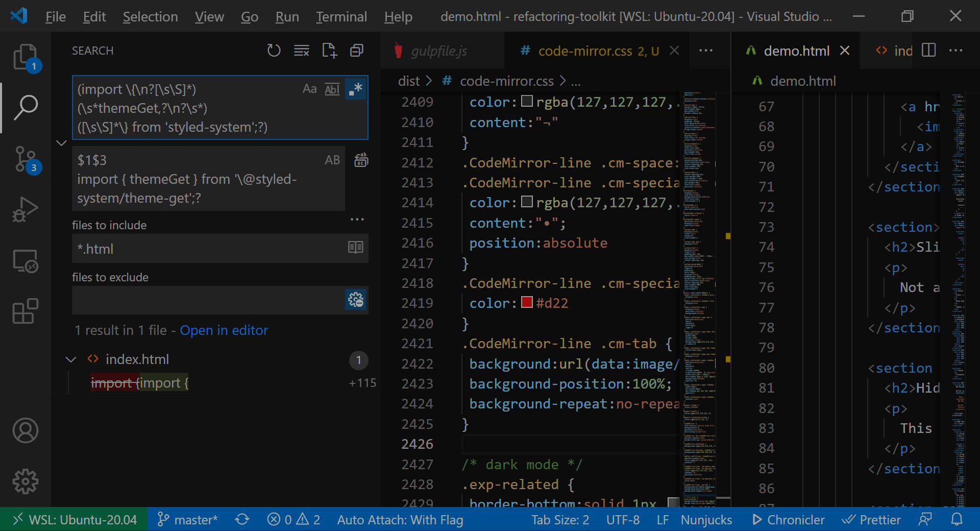
Task: Switch to the gulpfile.js tab
Action: (x=438, y=51)
